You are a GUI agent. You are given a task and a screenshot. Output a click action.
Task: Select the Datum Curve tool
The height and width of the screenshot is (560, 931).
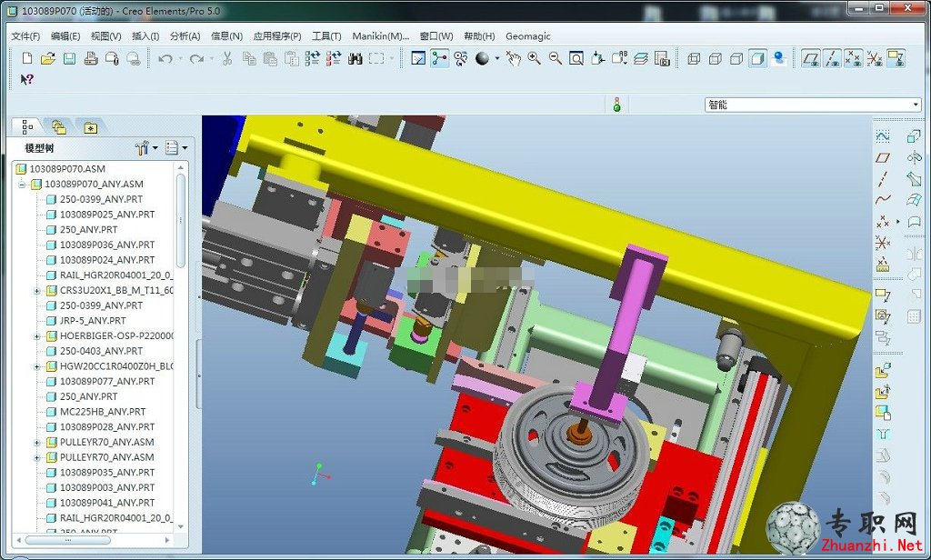point(882,199)
